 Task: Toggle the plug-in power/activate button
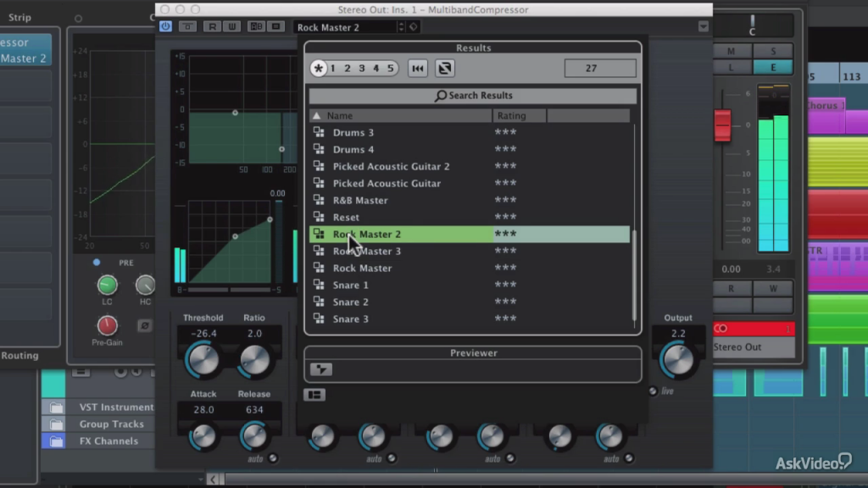click(165, 26)
